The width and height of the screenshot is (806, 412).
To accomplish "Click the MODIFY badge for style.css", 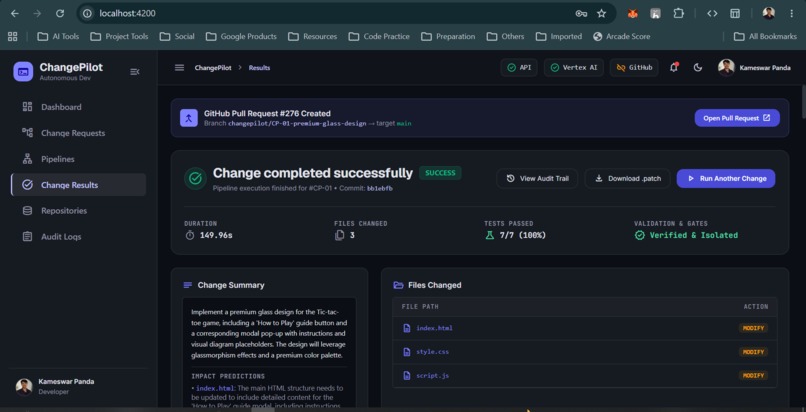I will coord(754,352).
